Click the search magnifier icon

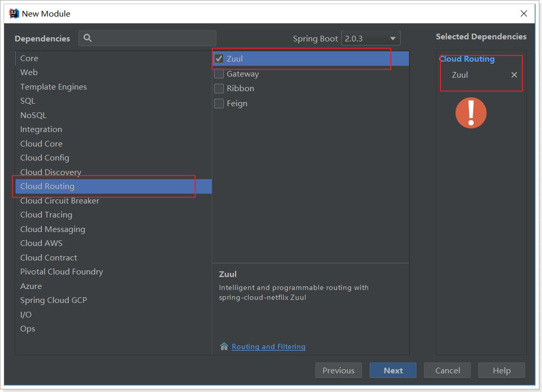(x=87, y=38)
